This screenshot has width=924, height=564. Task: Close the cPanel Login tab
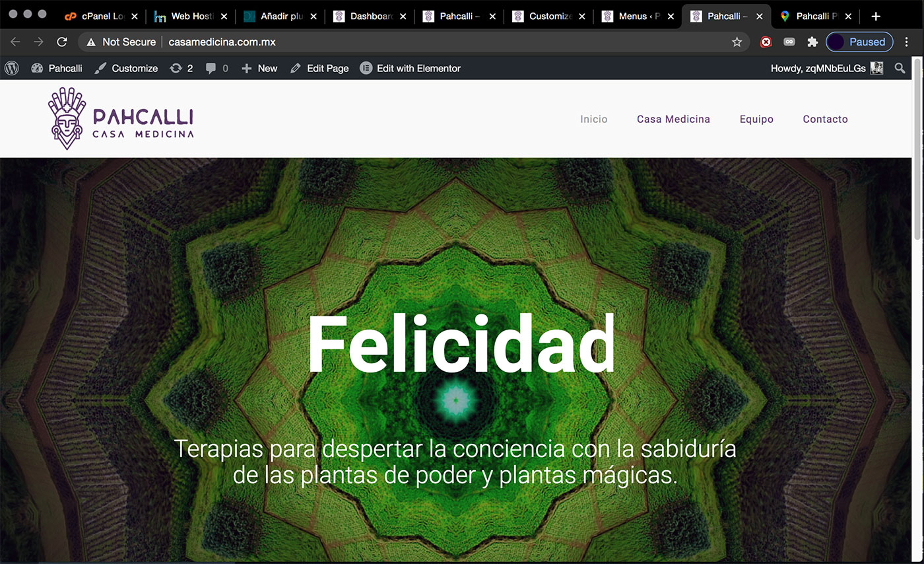click(135, 17)
